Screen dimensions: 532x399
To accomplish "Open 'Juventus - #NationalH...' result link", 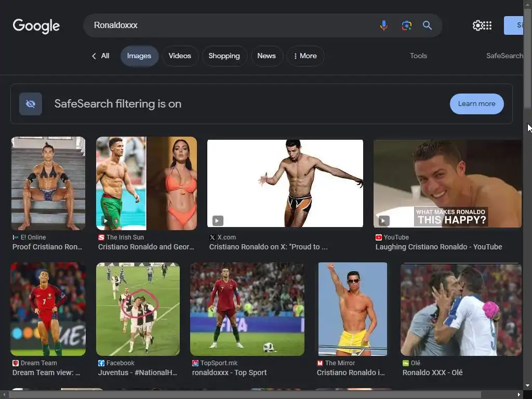I will [138, 373].
